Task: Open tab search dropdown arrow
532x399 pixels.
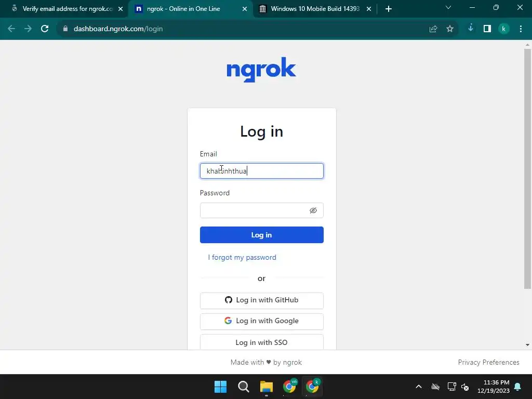Action: (448, 7)
